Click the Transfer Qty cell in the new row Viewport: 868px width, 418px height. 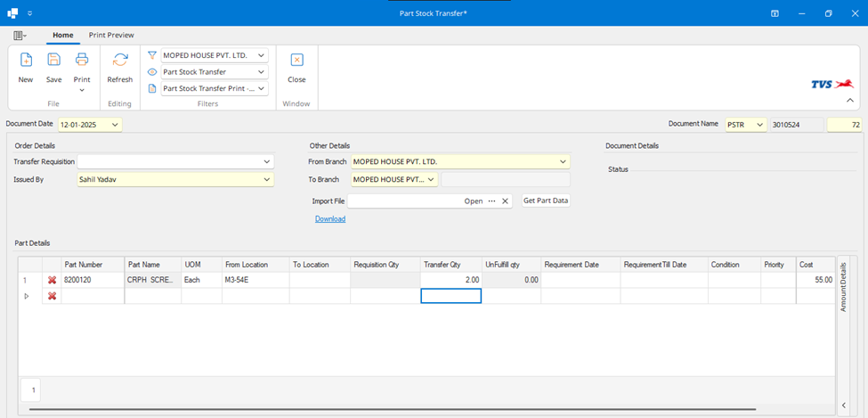450,296
